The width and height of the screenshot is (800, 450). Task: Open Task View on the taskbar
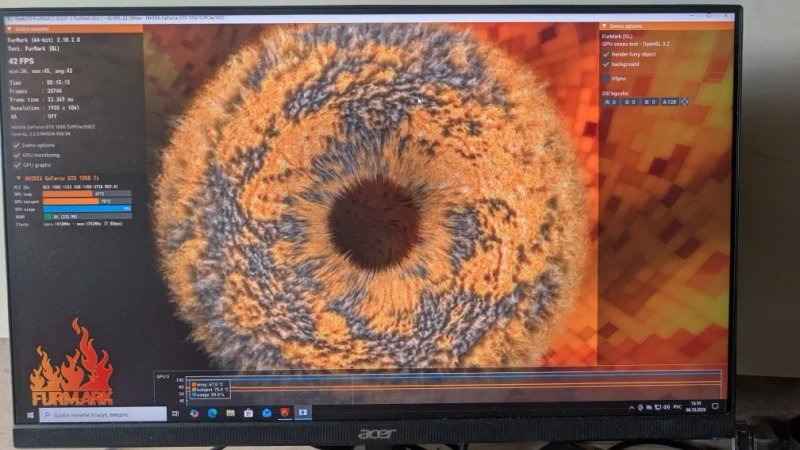176,414
